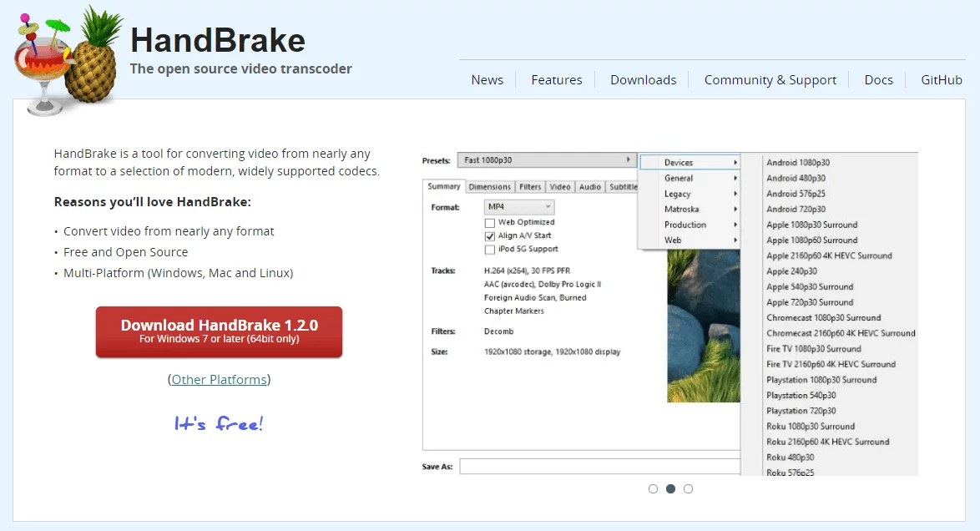Image resolution: width=980 pixels, height=531 pixels.
Task: Switch to the Dimensions tab
Action: click(489, 186)
